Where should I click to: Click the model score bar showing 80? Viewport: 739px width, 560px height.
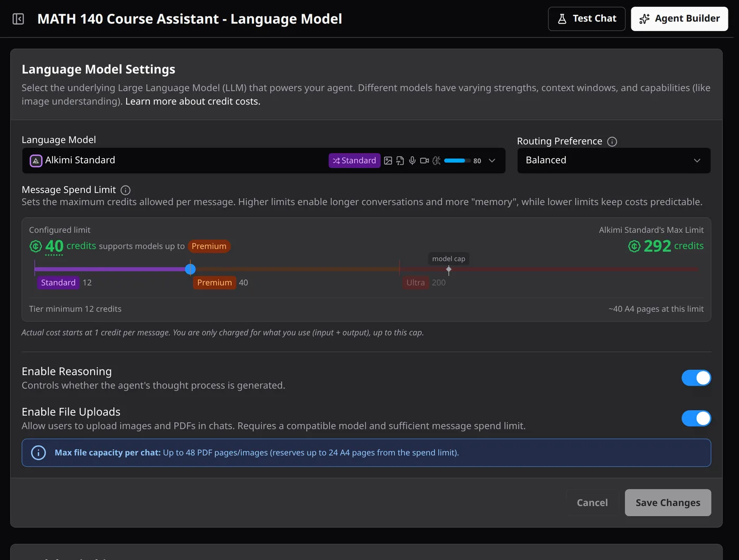coord(457,160)
